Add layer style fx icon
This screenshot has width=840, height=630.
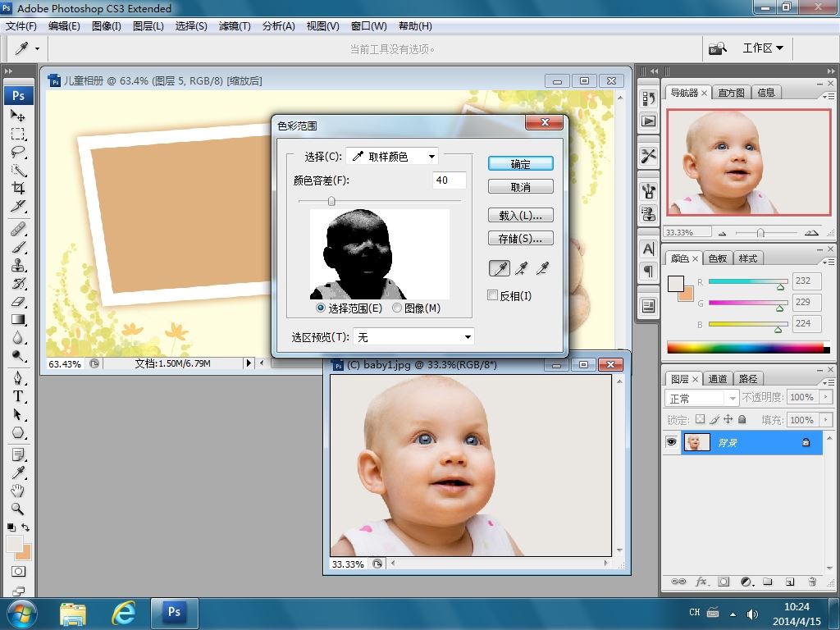click(x=701, y=582)
